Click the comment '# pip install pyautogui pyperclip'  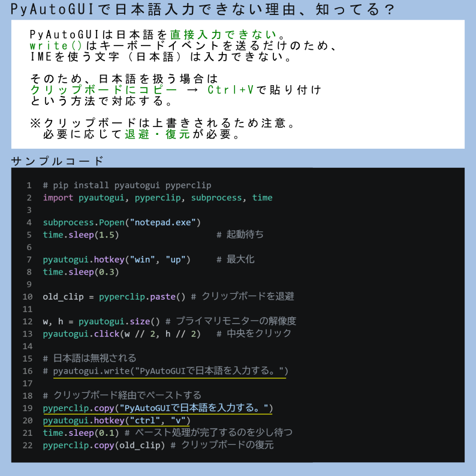(x=127, y=185)
